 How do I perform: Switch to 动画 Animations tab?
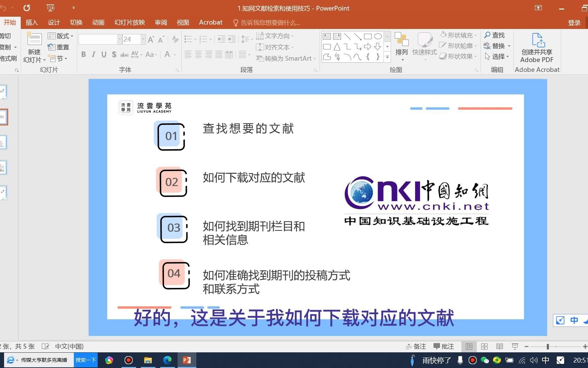coord(98,22)
